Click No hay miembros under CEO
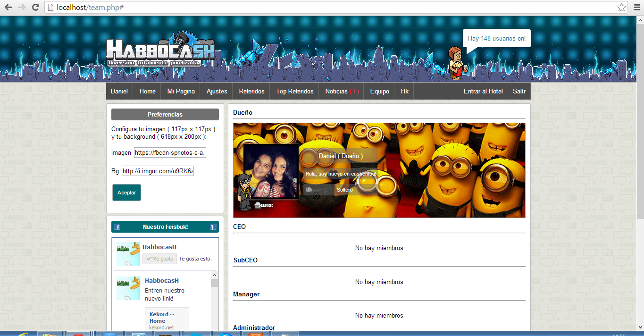The width and height of the screenshot is (644, 336). 379,248
